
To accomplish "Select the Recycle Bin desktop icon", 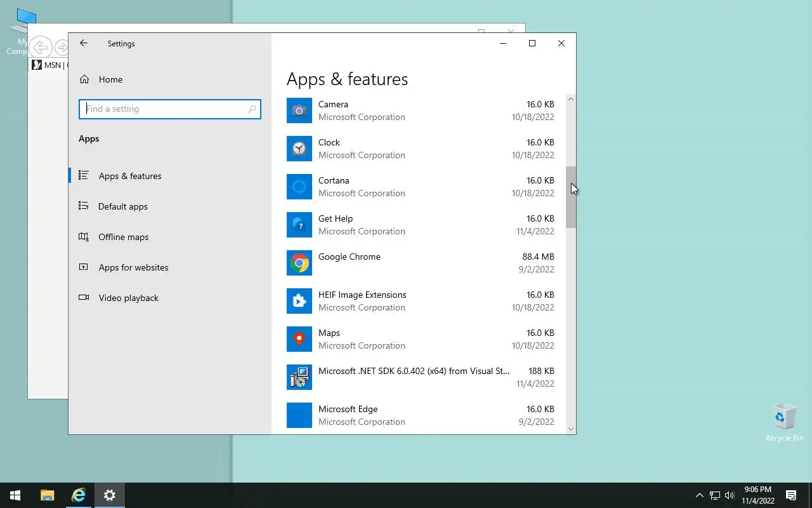I will coord(784,422).
